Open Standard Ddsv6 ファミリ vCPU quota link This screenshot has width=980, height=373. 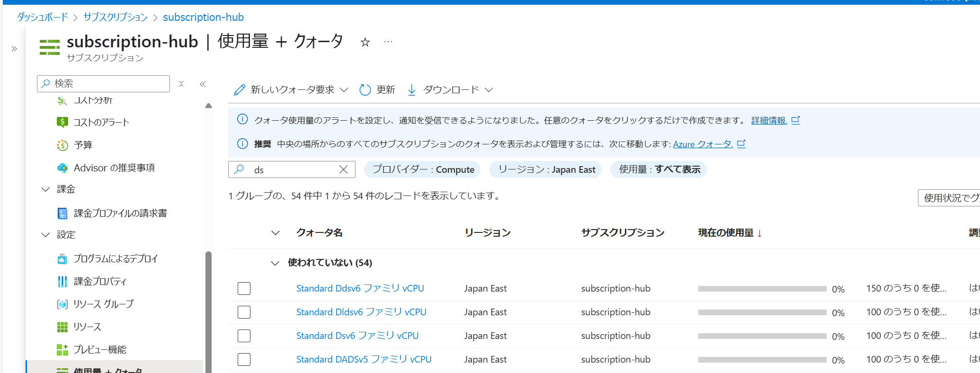click(360, 288)
